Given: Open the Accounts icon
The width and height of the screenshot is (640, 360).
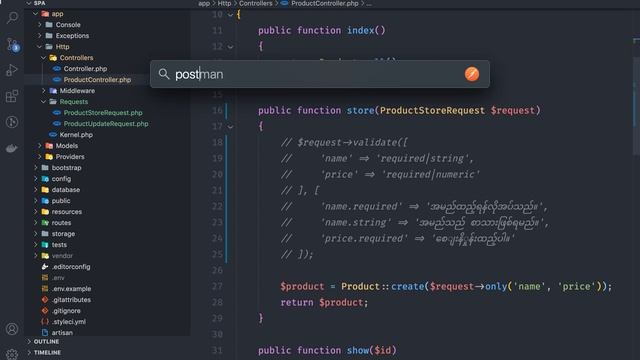Looking at the screenshot, I should 12,329.
